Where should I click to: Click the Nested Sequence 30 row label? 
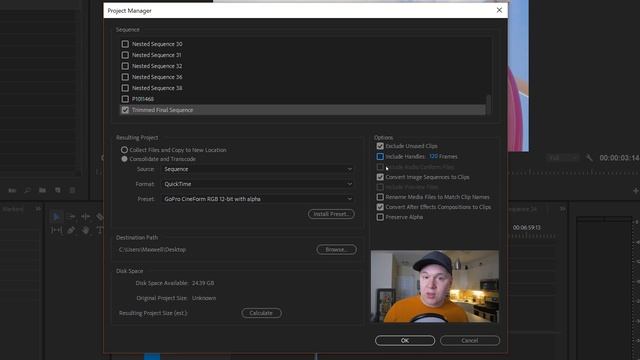pyautogui.click(x=157, y=44)
